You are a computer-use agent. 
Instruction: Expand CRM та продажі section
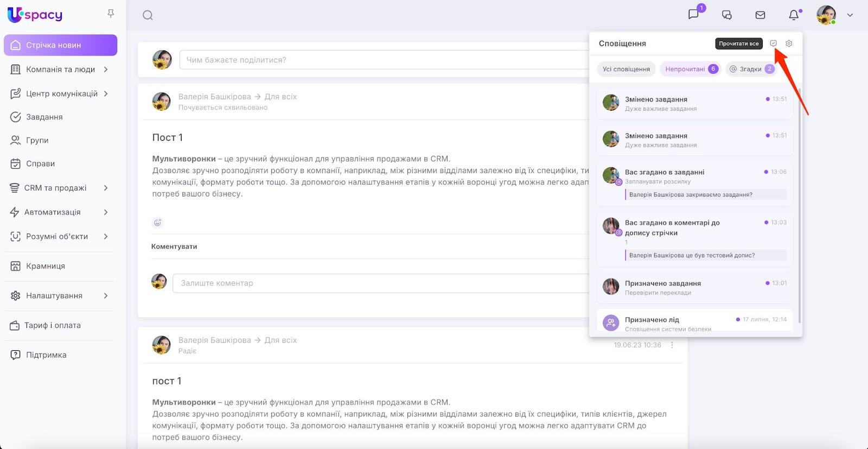[106, 188]
